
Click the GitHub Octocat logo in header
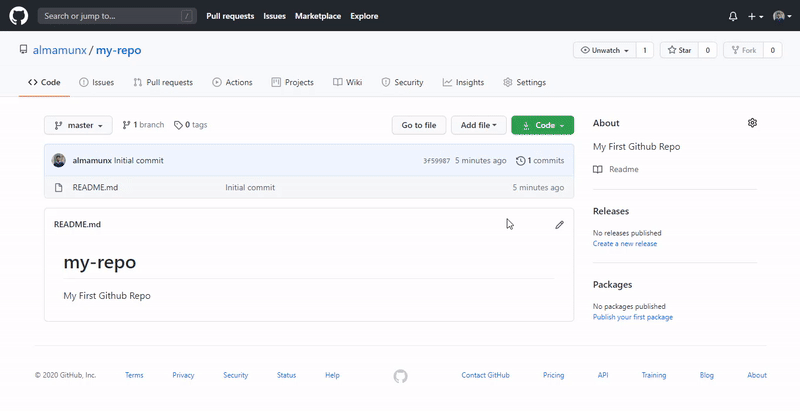click(19, 16)
